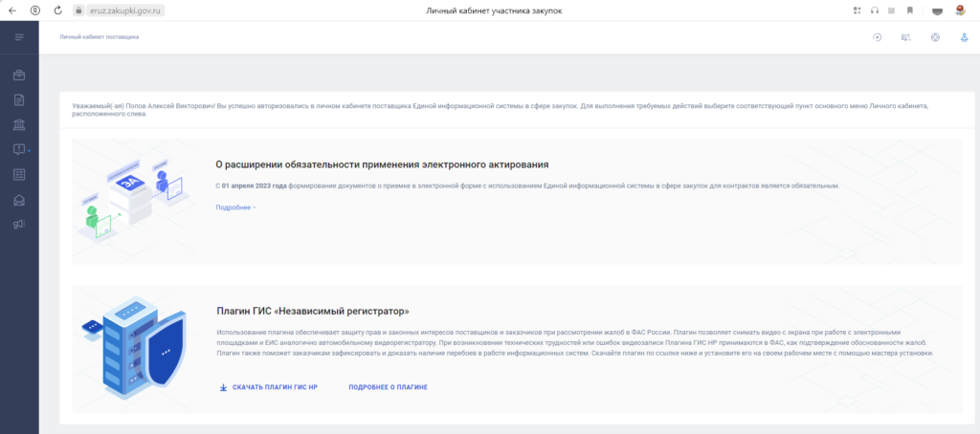Reload the page with the refresh icon
The height and width of the screenshot is (434, 980).
(58, 11)
